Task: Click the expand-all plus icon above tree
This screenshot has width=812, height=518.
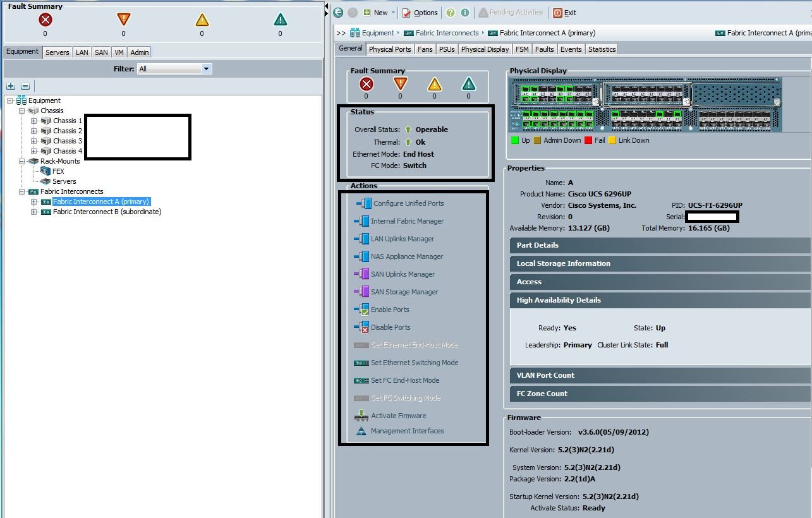Action: click(11, 86)
